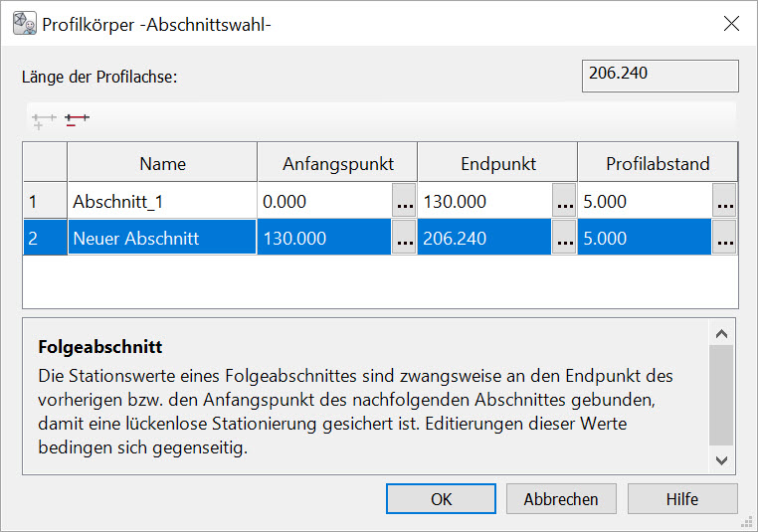
Task: Click the Länge der Profilachse value field
Action: tap(660, 76)
